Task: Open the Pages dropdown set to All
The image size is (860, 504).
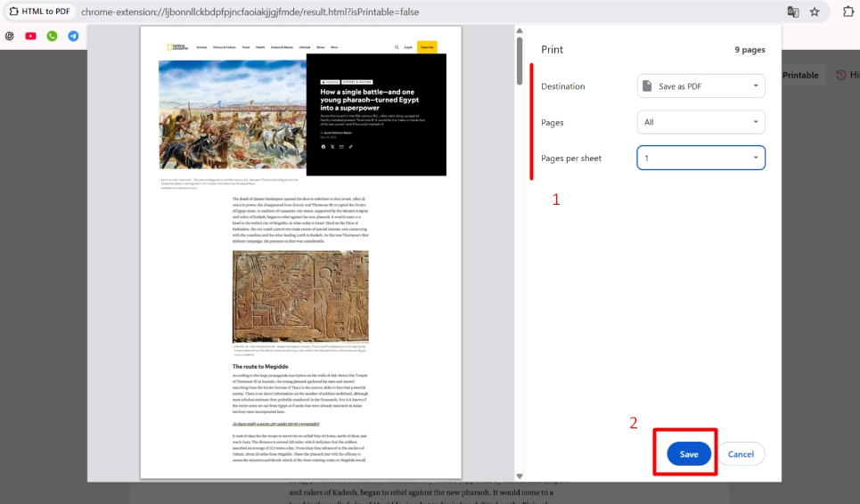Action: pos(701,122)
